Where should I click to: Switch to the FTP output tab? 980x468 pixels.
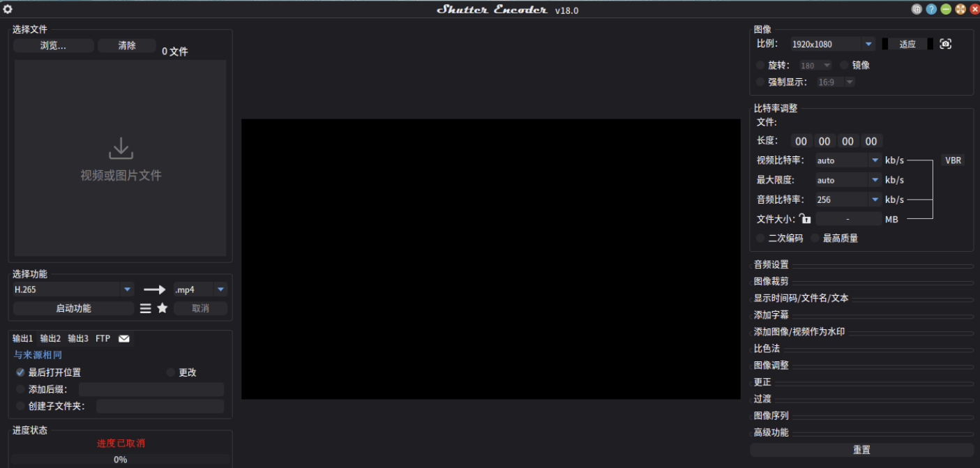coord(103,338)
